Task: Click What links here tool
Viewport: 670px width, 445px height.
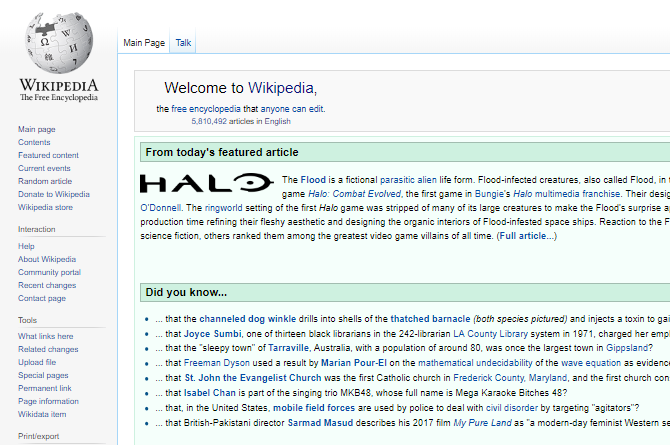Action: 46,336
